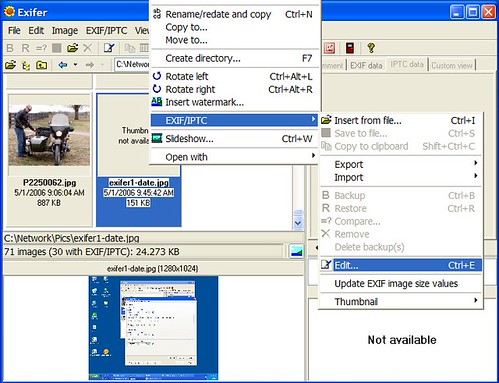This screenshot has width=499, height=383.
Task: Expand the Thumbnail submenu
Action: click(x=401, y=301)
